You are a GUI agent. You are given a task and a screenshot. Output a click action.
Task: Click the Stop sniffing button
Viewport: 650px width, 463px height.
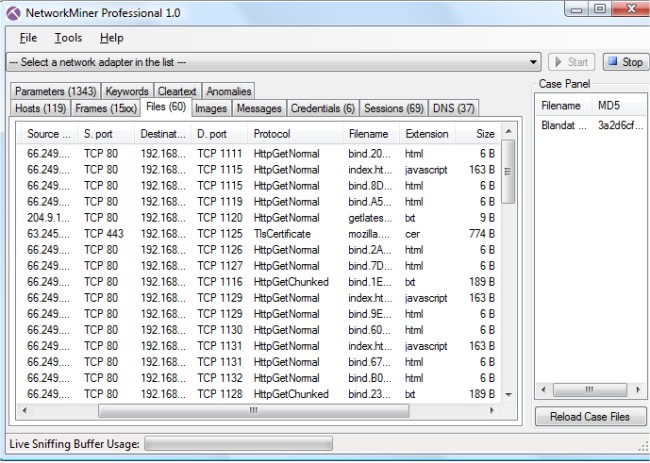click(x=625, y=62)
